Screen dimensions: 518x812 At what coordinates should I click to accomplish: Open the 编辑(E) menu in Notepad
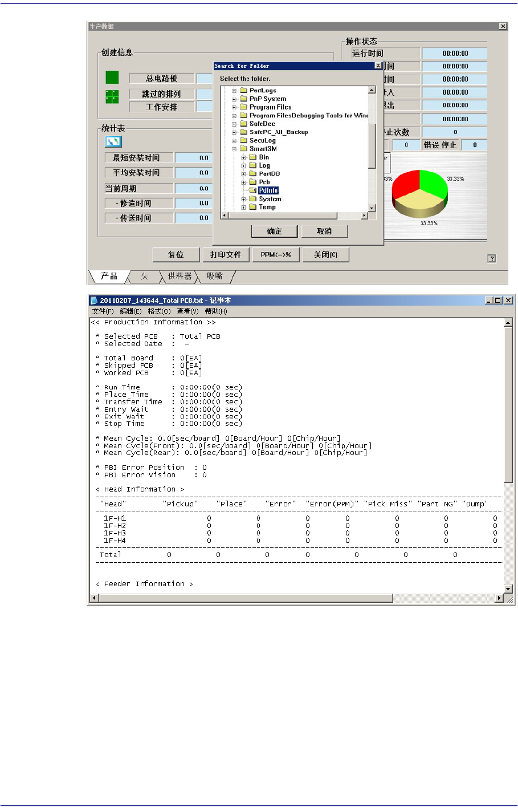tap(131, 311)
